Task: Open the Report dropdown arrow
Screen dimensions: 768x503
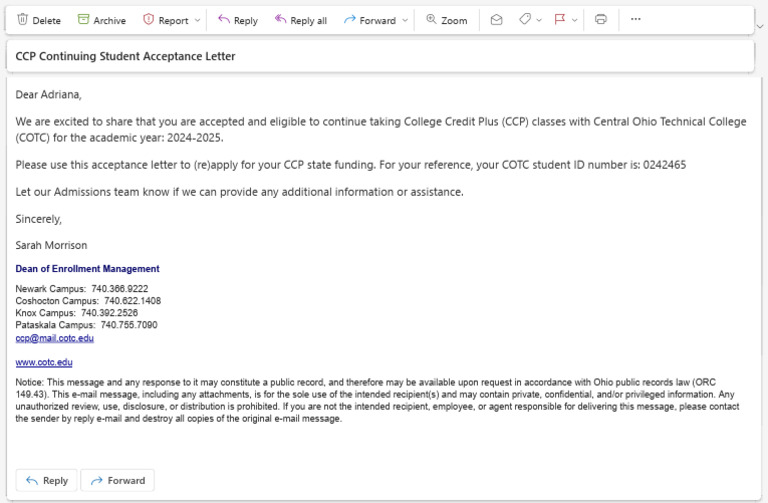Action: tap(197, 21)
